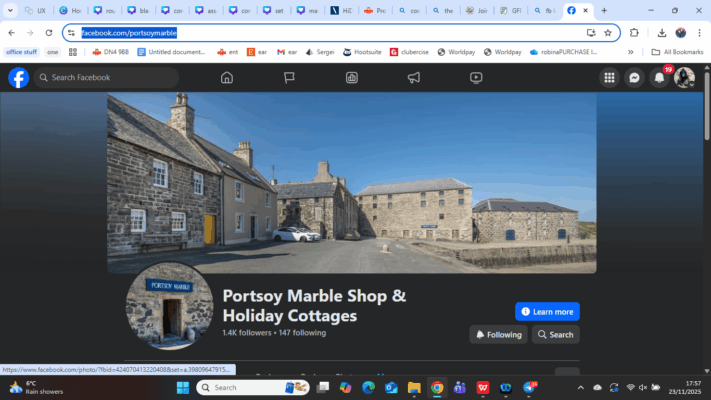Viewport: 711px width, 400px height.
Task: Click the Facebook logo
Action: tap(18, 77)
